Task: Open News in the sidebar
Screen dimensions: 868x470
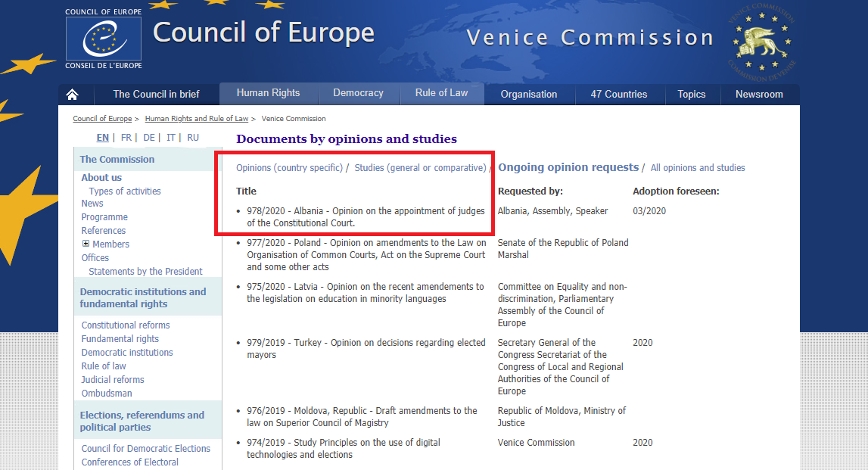Action: point(92,203)
